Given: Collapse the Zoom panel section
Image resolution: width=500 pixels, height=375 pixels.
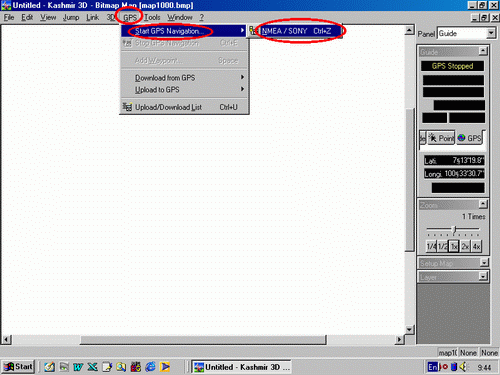Looking at the screenshot, I should pos(483,204).
